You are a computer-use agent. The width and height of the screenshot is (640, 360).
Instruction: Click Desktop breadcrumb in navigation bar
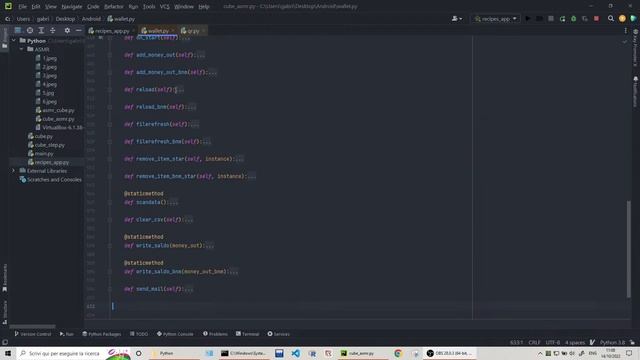65,19
